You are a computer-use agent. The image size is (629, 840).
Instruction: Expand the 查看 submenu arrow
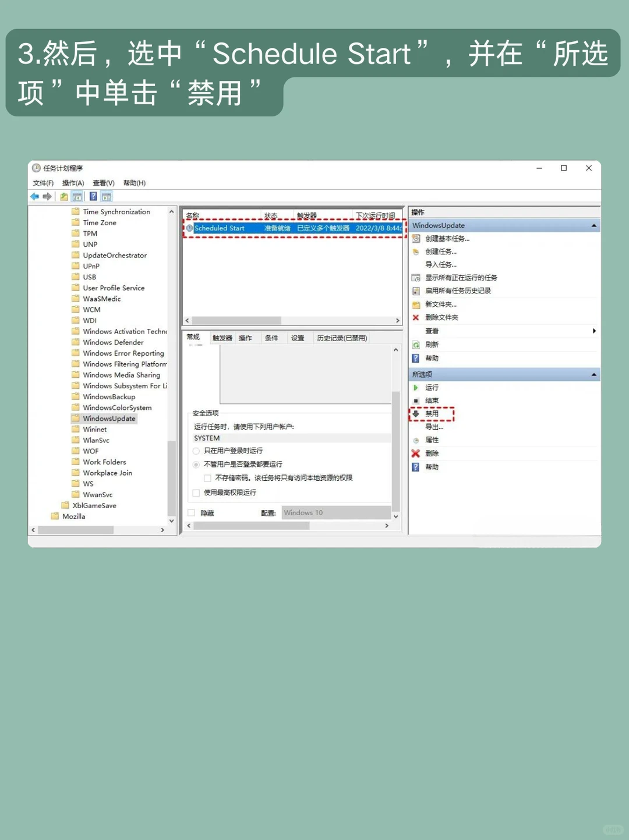pyautogui.click(x=594, y=331)
